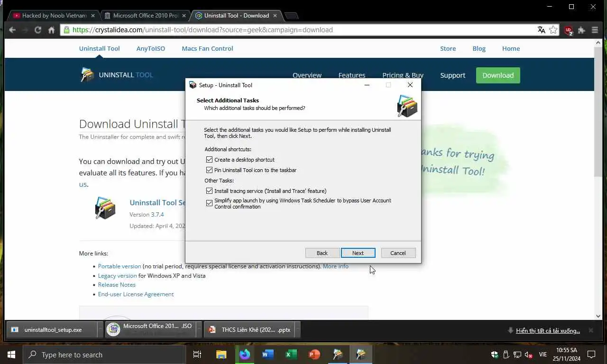The width and height of the screenshot is (607, 364).
Task: Open a new browser tab
Action: pos(291,16)
